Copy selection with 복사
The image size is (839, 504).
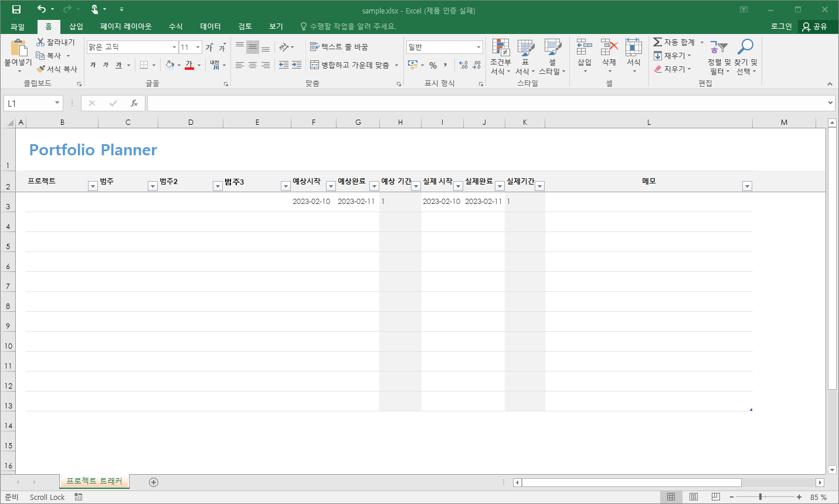click(x=49, y=56)
